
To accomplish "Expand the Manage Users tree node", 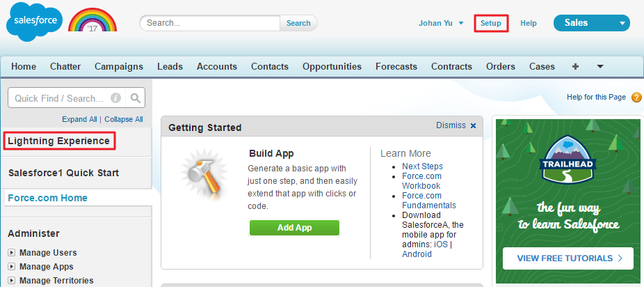I will click(x=12, y=253).
